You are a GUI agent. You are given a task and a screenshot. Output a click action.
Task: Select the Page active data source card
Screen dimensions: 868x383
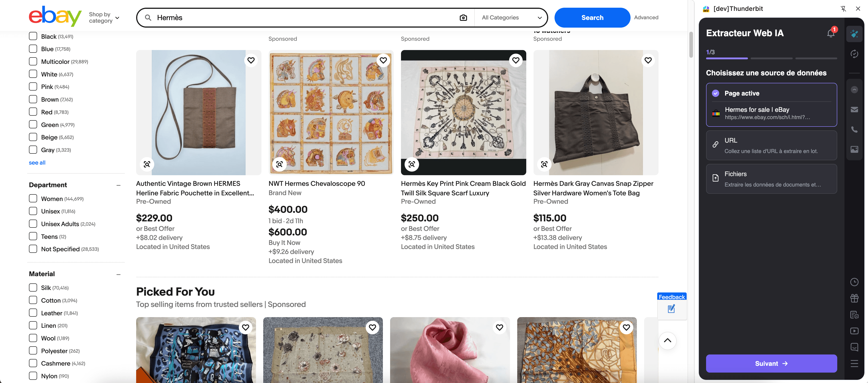click(x=772, y=105)
